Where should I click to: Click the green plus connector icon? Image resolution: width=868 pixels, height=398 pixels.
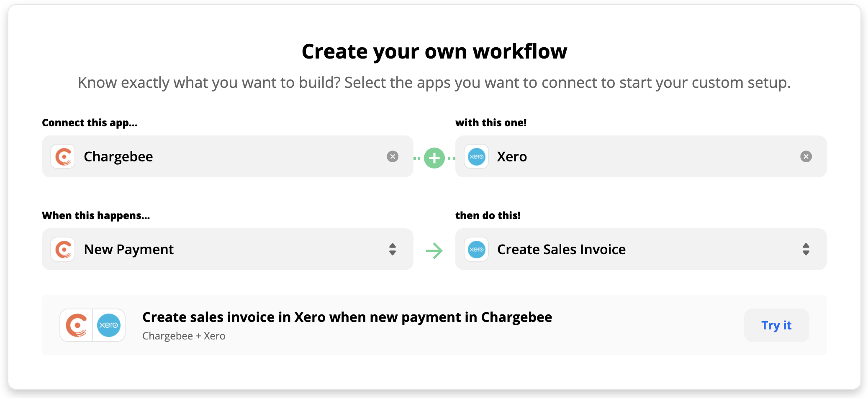point(434,158)
